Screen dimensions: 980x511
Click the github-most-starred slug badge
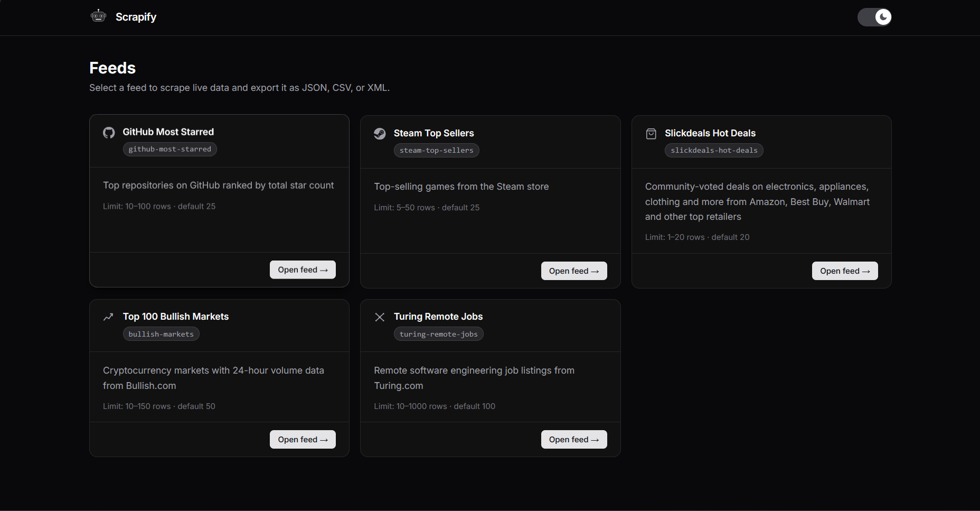point(169,149)
